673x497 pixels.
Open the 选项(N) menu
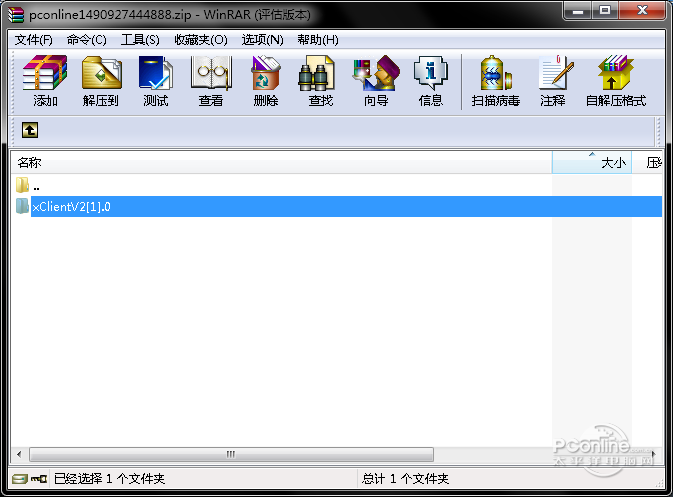[x=263, y=40]
